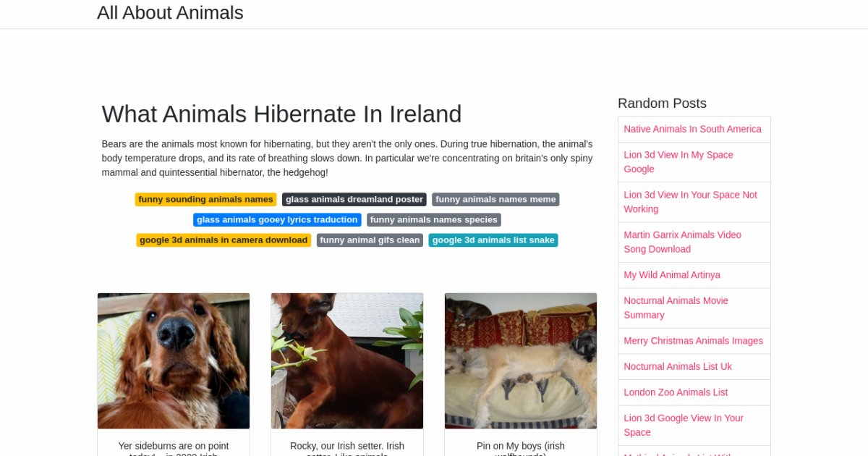The image size is (868, 456).
Task: Go to 'London Zoo Animals List' post
Action: click(676, 392)
